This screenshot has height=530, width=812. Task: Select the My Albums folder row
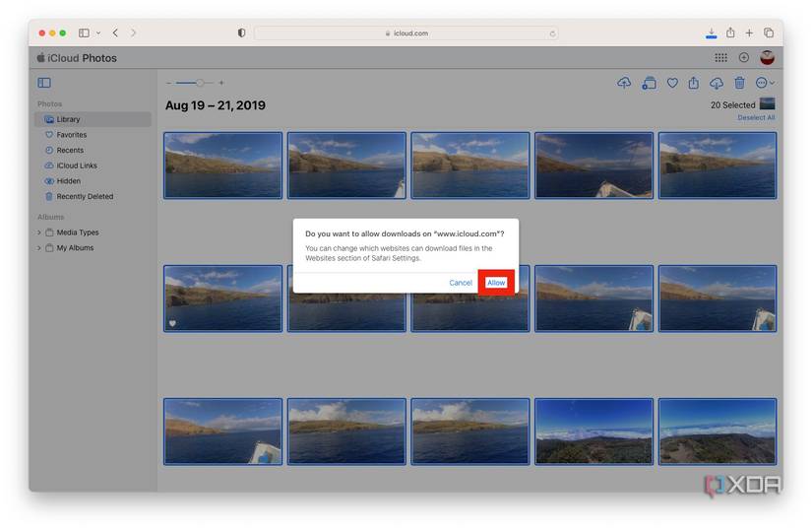pyautogui.click(x=94, y=248)
